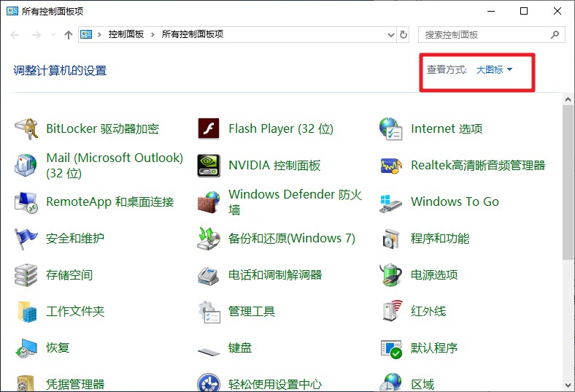Open the 红外线 icon
575x392 pixels.
[x=392, y=311]
